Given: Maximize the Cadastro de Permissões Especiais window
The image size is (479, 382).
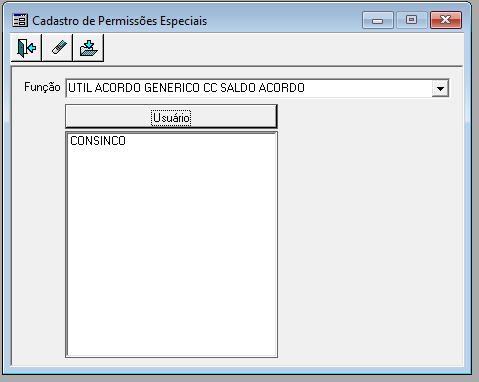Looking at the screenshot, I should click(412, 20).
